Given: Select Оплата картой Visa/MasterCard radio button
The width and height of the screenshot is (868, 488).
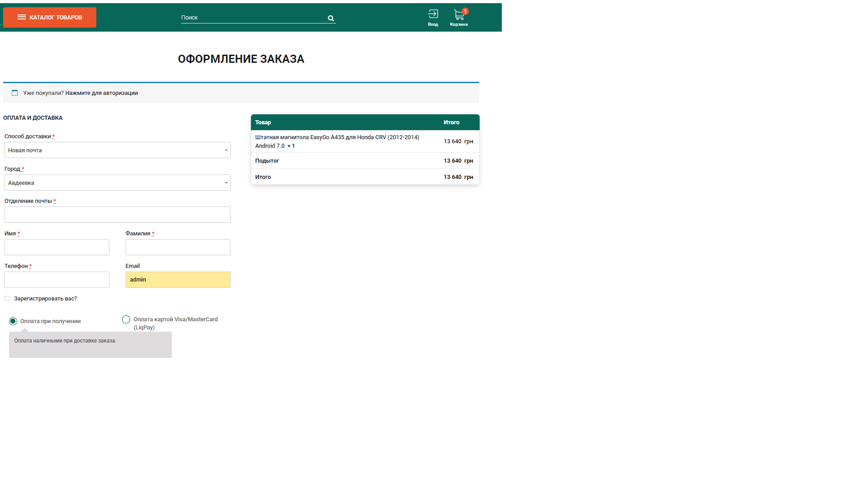Looking at the screenshot, I should click(126, 319).
